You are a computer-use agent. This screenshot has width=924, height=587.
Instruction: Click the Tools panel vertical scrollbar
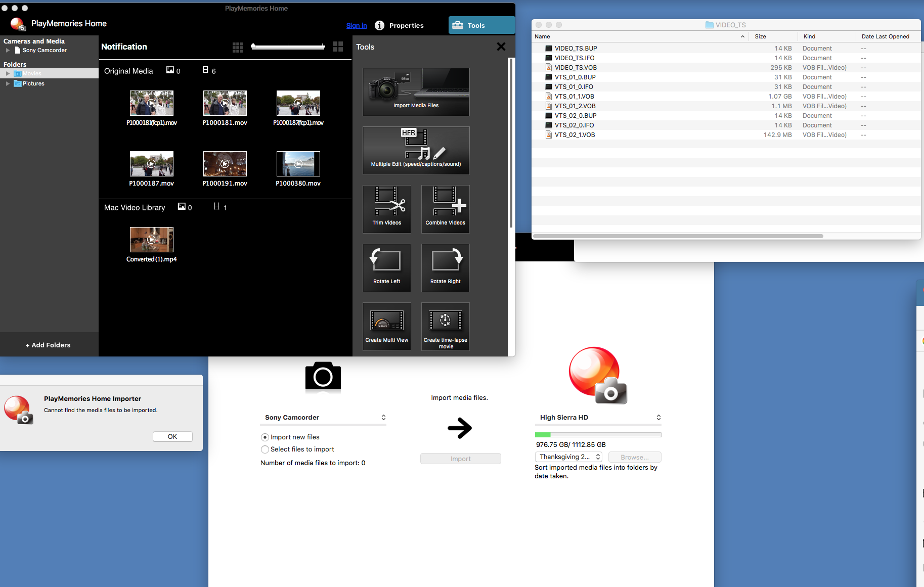511,143
